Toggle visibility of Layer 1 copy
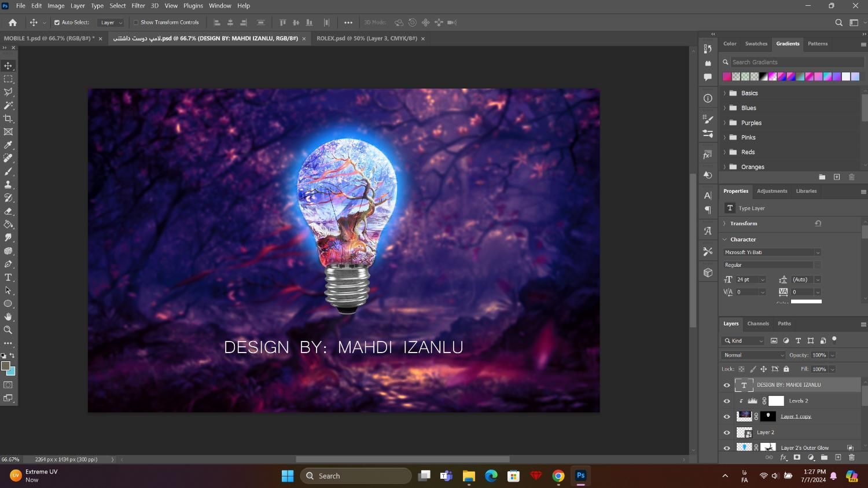 727,416
